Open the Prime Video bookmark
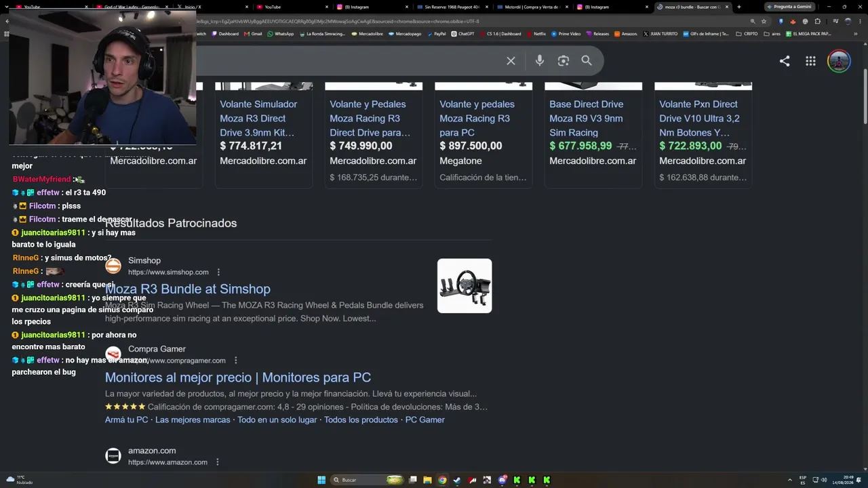 [x=566, y=33]
